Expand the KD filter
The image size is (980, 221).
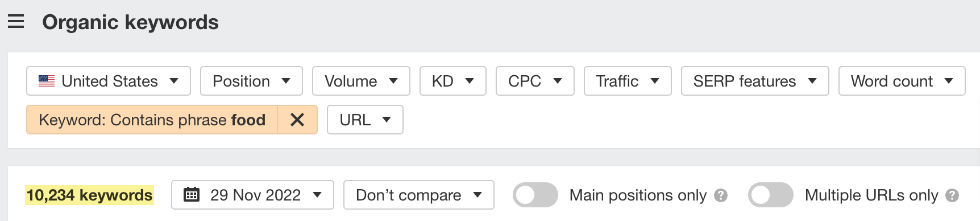[453, 81]
